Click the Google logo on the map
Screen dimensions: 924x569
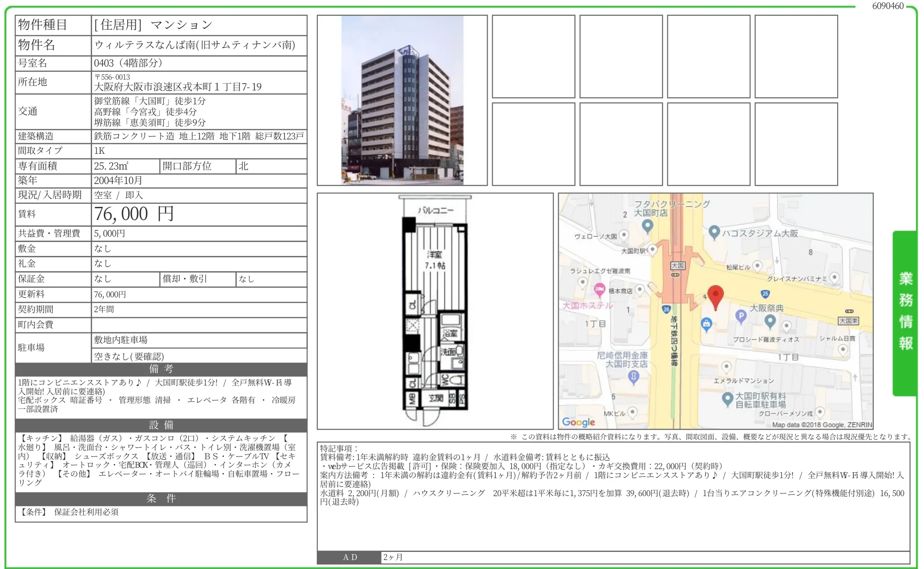coord(578,422)
